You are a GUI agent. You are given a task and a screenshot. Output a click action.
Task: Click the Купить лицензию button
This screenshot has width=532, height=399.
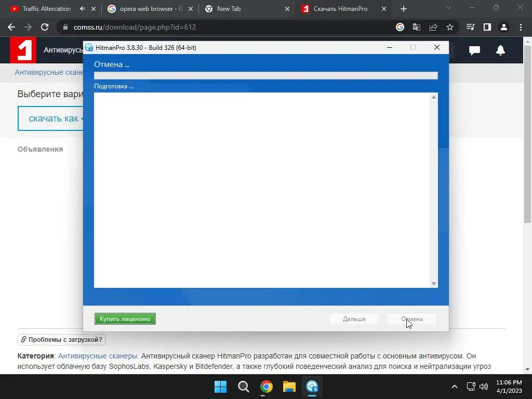[125, 319]
